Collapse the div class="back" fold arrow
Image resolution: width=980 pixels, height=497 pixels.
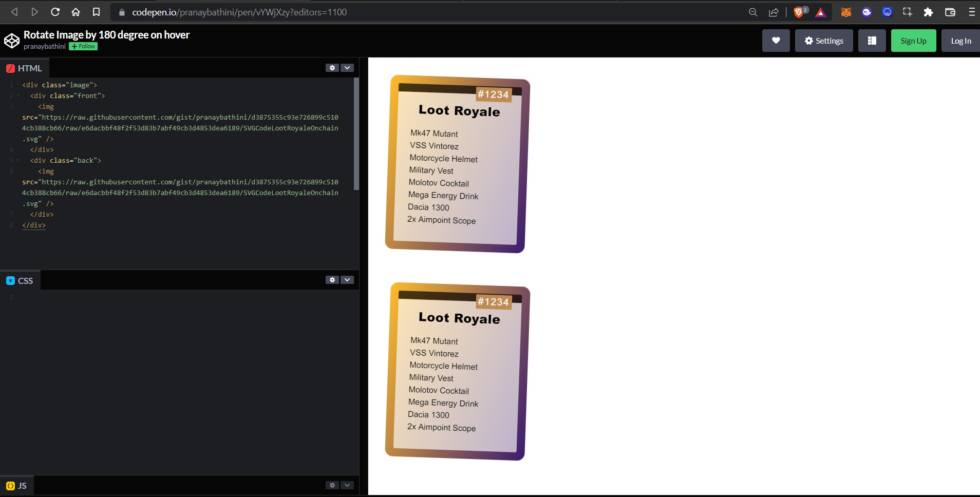click(18, 160)
